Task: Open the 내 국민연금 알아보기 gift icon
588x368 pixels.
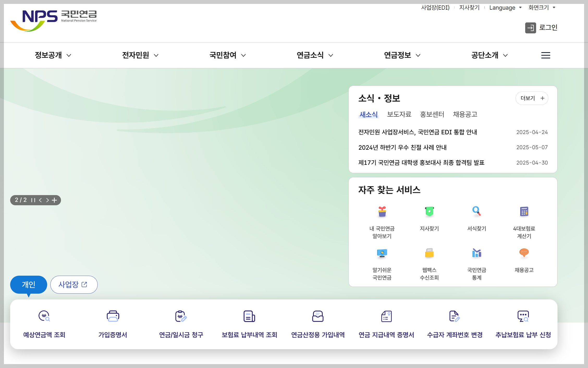Action: point(382,212)
